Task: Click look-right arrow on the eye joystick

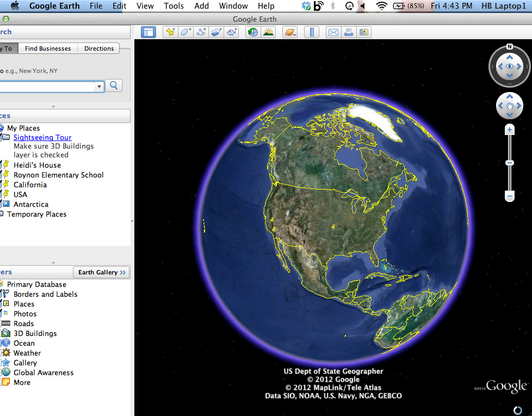Action: (519, 66)
